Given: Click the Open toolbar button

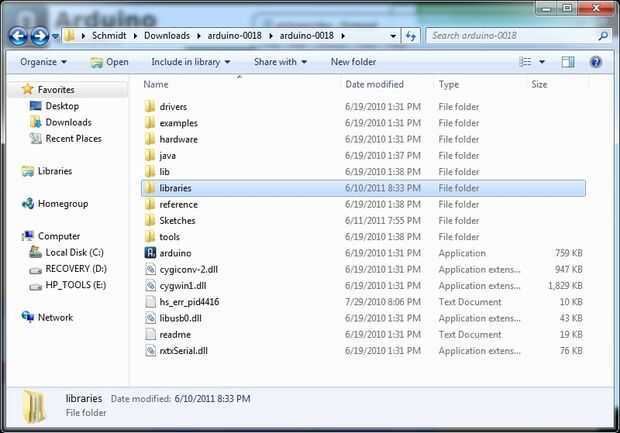Looking at the screenshot, I should [110, 62].
